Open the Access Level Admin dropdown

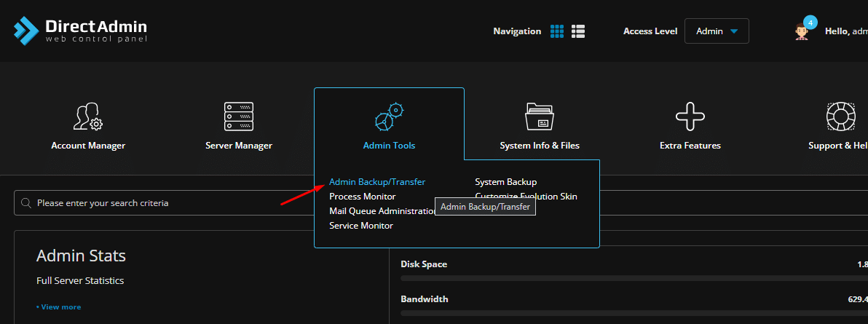(717, 31)
